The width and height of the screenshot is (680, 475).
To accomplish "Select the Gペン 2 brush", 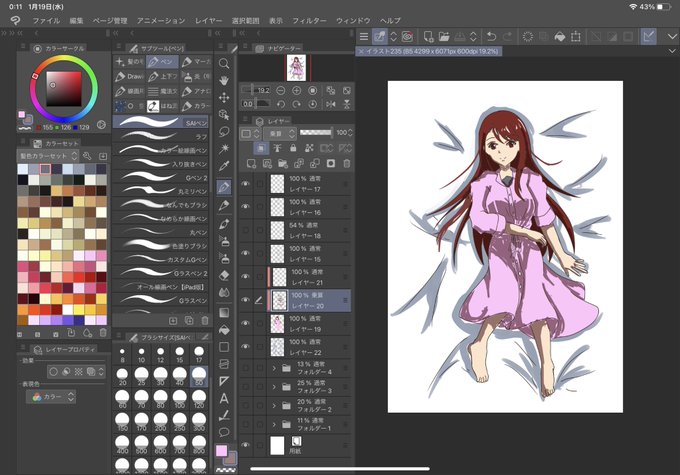I will [x=160, y=177].
